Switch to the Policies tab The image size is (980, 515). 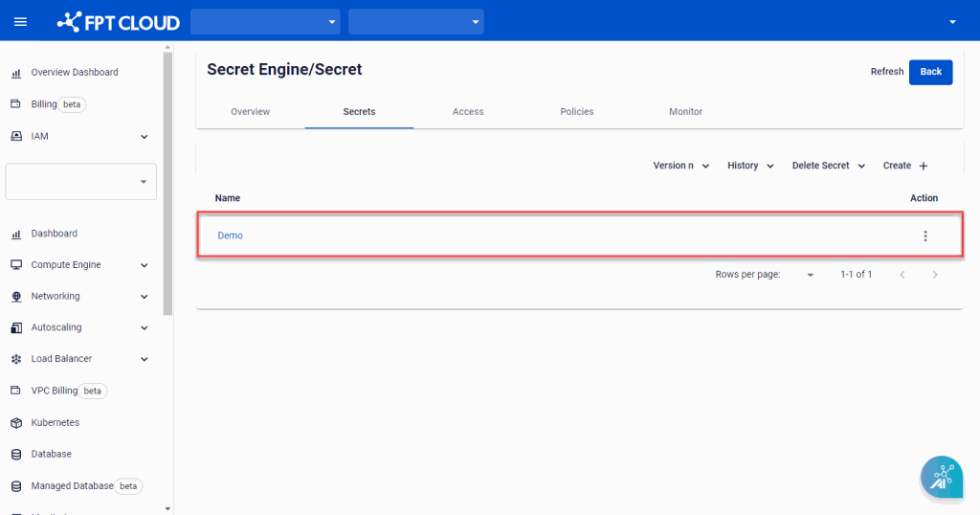point(576,112)
